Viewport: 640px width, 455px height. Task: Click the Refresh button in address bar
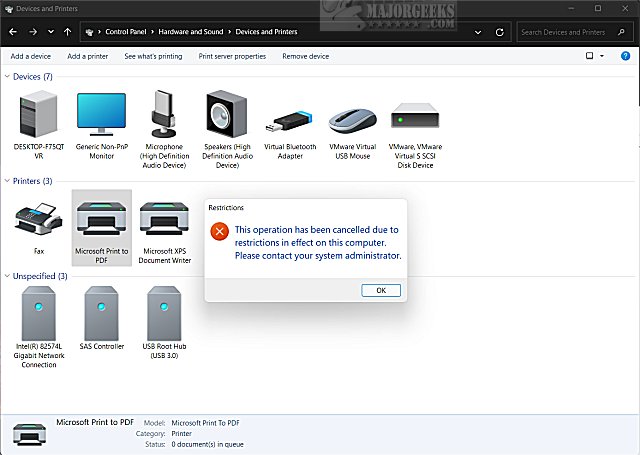coord(500,32)
